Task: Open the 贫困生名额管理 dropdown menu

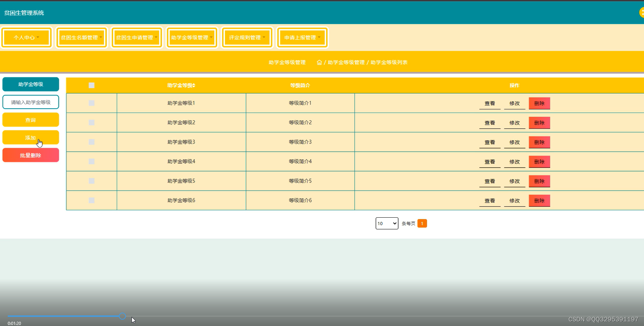Action: [81, 37]
